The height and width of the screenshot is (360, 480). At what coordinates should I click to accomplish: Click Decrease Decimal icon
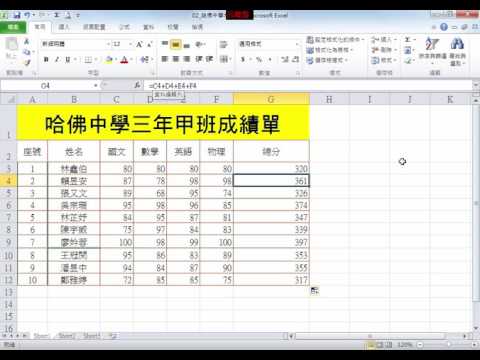(x=295, y=59)
